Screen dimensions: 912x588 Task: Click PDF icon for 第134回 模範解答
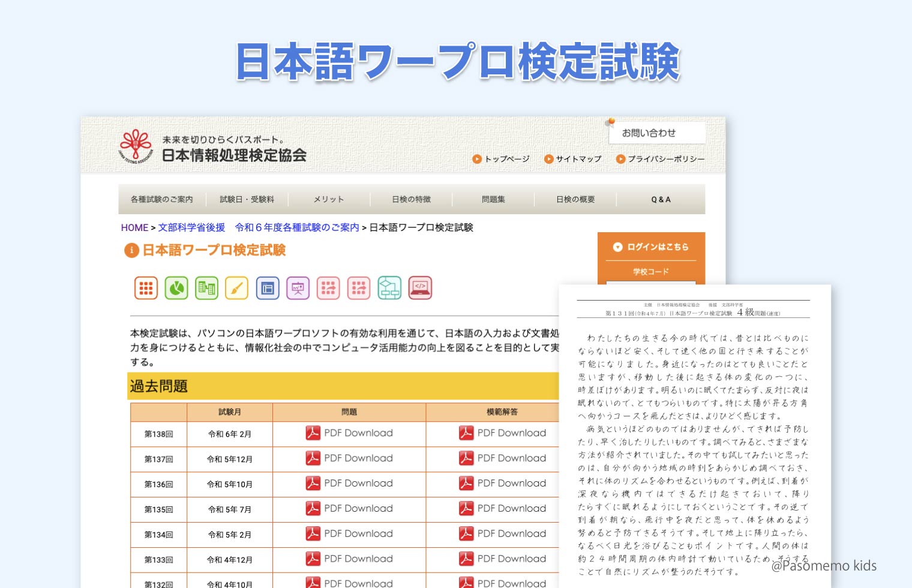(466, 534)
